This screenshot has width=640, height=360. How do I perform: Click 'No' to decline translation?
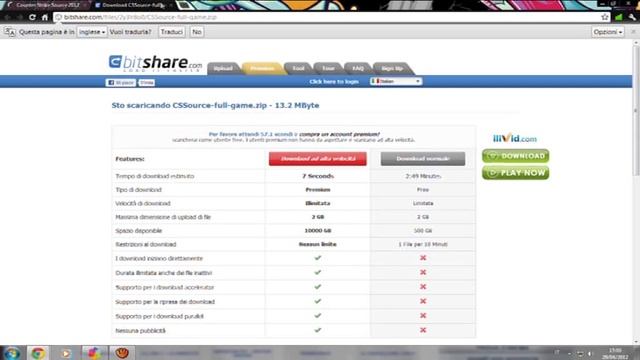coord(197,32)
